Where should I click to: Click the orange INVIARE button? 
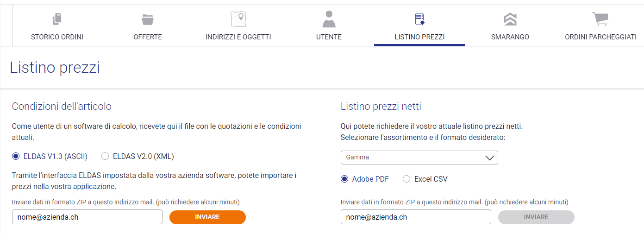(x=207, y=217)
